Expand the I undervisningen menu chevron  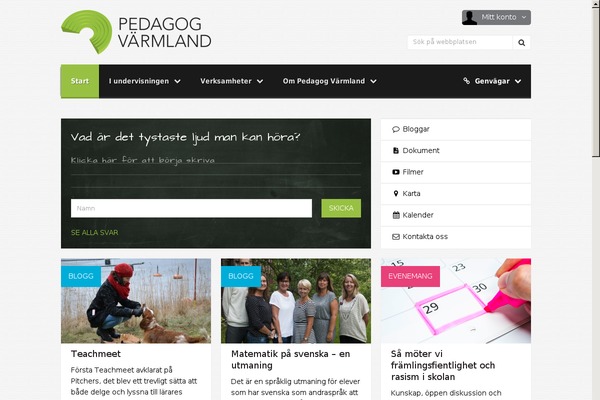pyautogui.click(x=178, y=81)
